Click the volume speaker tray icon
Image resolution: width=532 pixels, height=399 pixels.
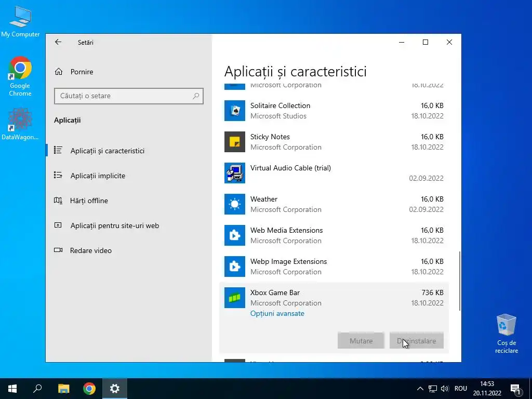(445, 389)
